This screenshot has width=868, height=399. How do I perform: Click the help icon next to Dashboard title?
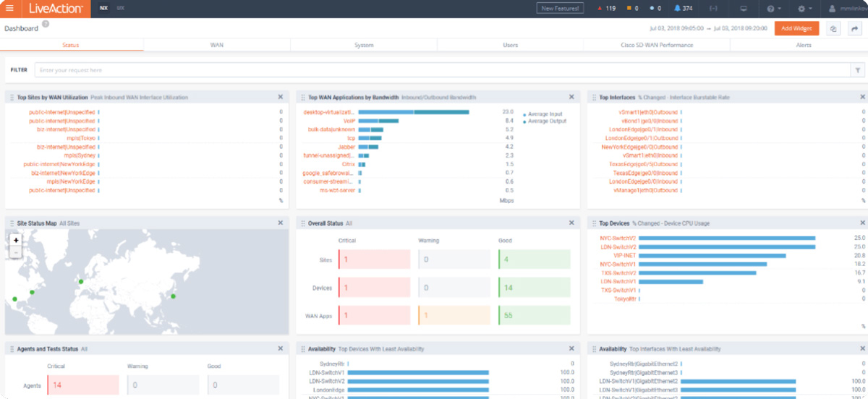46,24
